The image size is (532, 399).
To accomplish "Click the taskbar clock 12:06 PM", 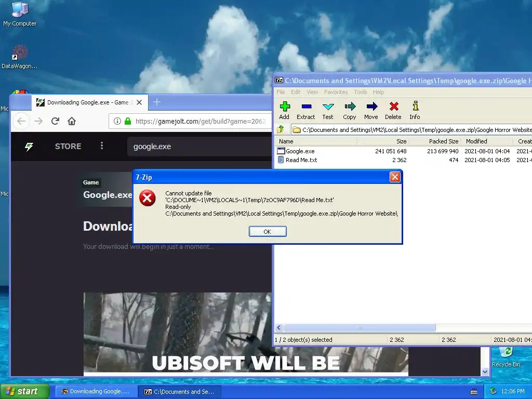I will (513, 391).
